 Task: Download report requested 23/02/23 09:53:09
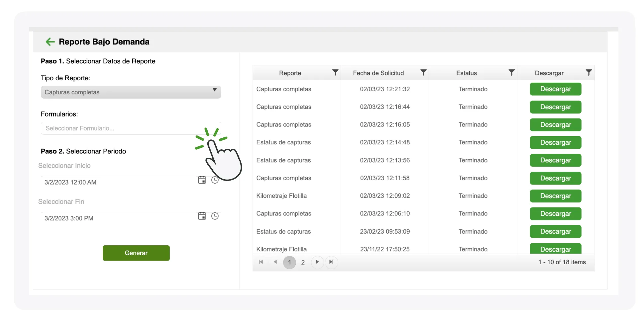coord(556,231)
